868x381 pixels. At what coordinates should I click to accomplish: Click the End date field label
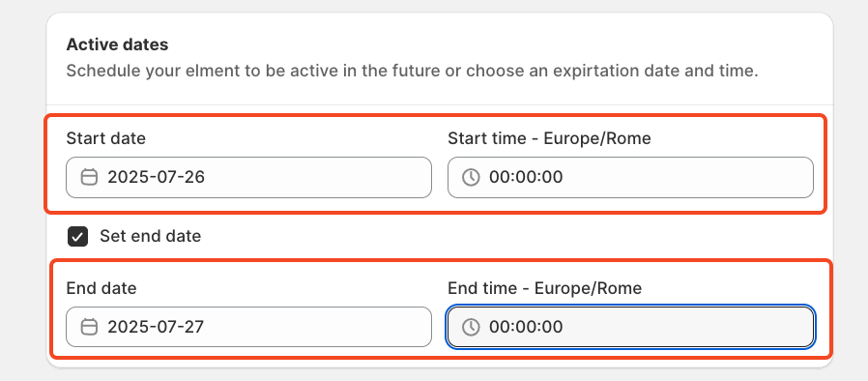101,288
